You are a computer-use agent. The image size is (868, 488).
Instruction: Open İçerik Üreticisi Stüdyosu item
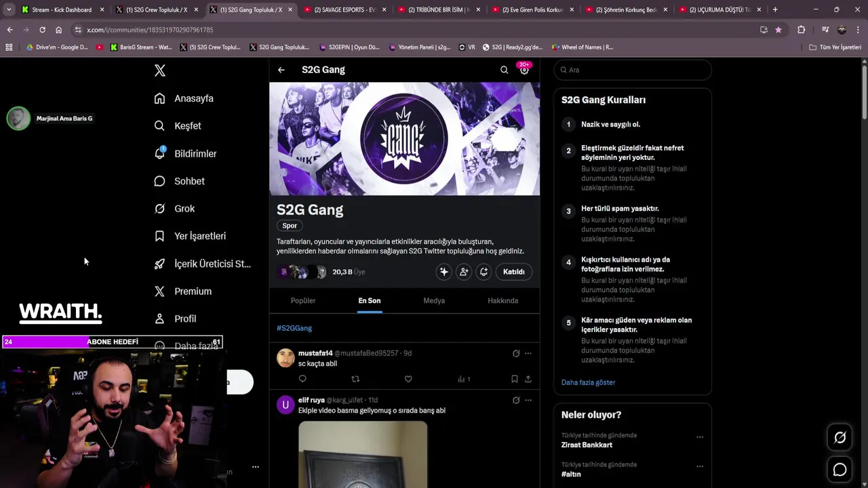coord(202,264)
